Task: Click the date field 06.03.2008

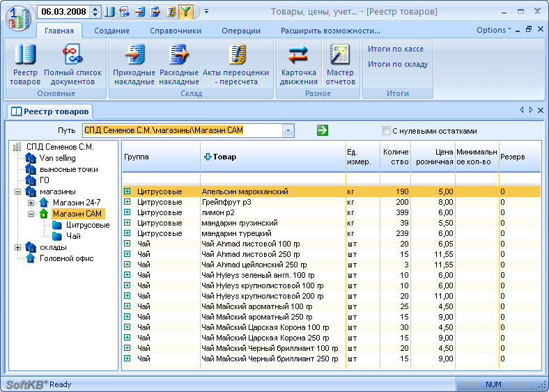Action: [63, 12]
